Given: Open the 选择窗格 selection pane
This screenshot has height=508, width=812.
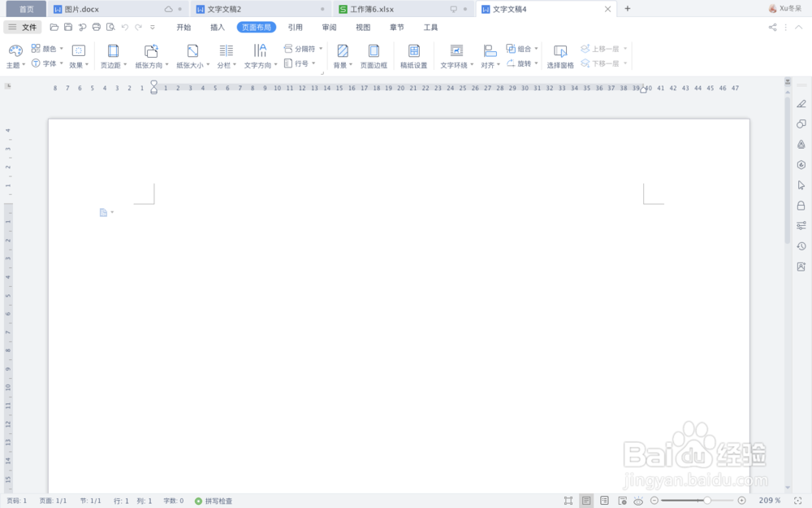Looking at the screenshot, I should pos(559,56).
